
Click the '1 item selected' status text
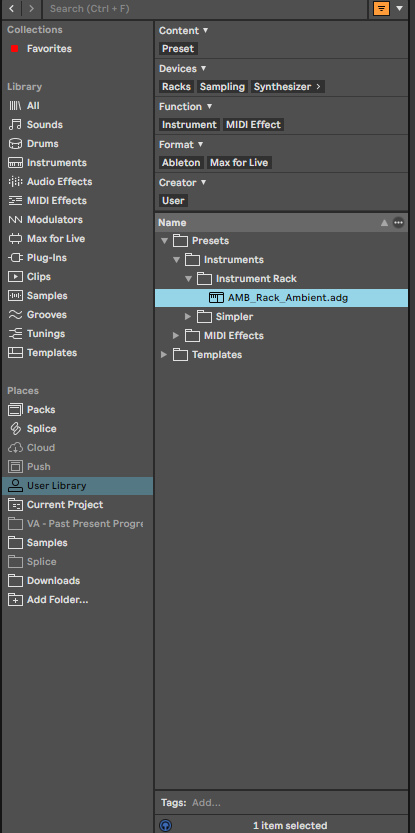[x=290, y=826]
